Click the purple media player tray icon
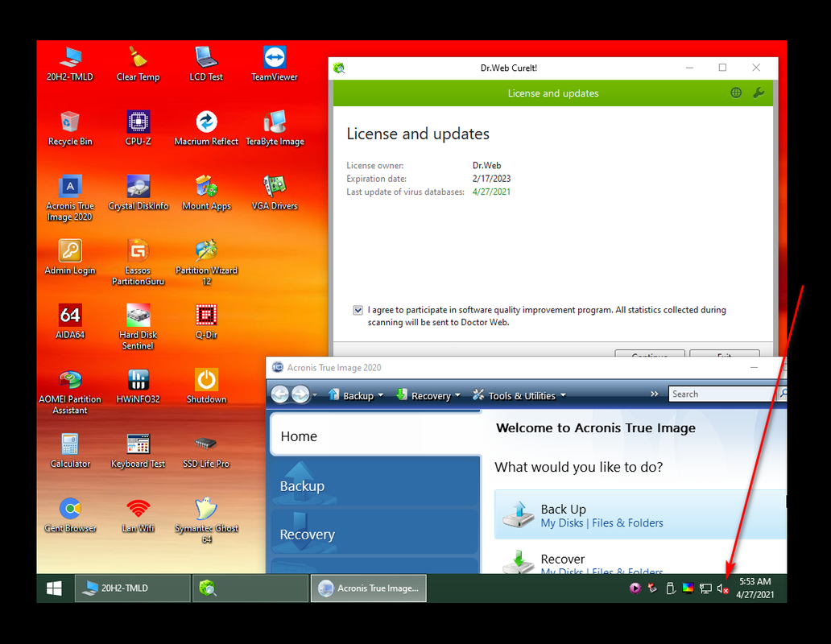The height and width of the screenshot is (644, 831). tap(635, 588)
